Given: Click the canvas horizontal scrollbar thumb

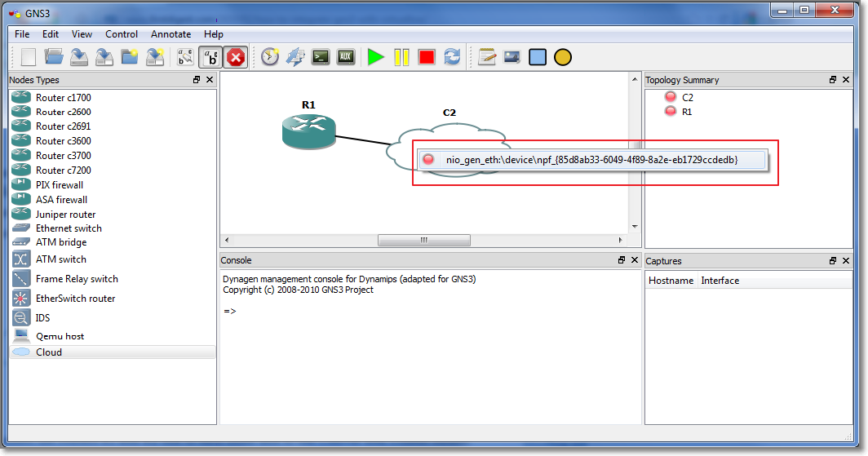Looking at the screenshot, I should coord(424,240).
